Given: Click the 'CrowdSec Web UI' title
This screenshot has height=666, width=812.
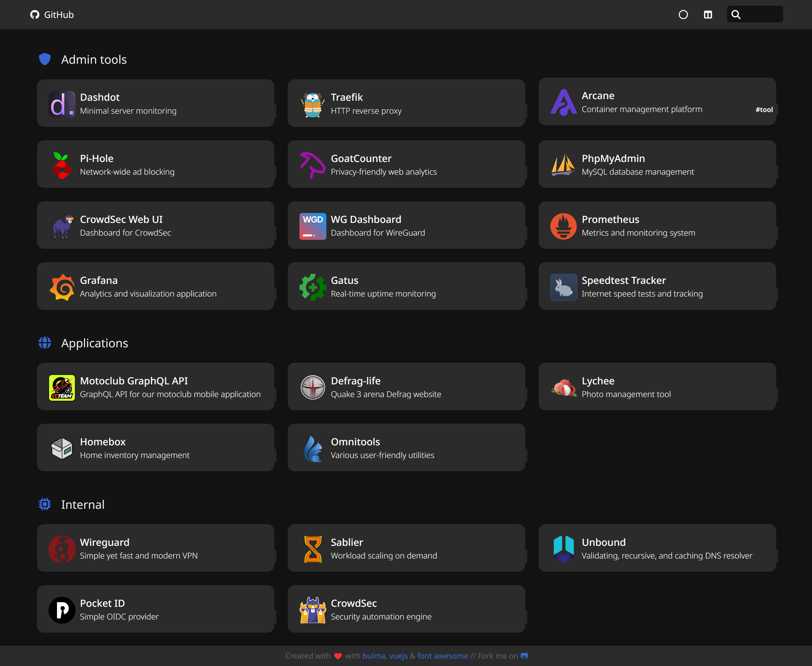Looking at the screenshot, I should (121, 219).
